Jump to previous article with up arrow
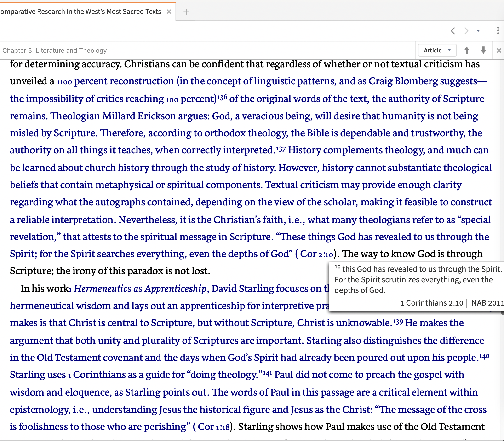The height and width of the screenshot is (441, 504). pyautogui.click(x=467, y=50)
